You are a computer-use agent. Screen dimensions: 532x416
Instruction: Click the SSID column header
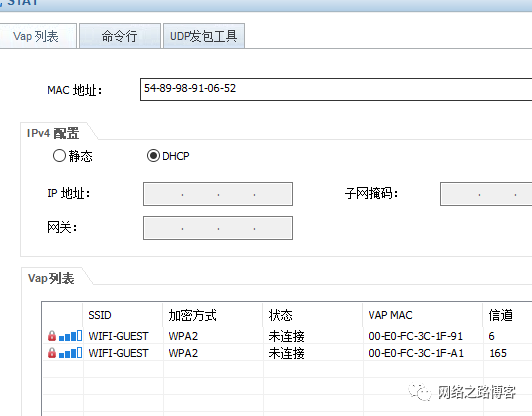(122, 315)
